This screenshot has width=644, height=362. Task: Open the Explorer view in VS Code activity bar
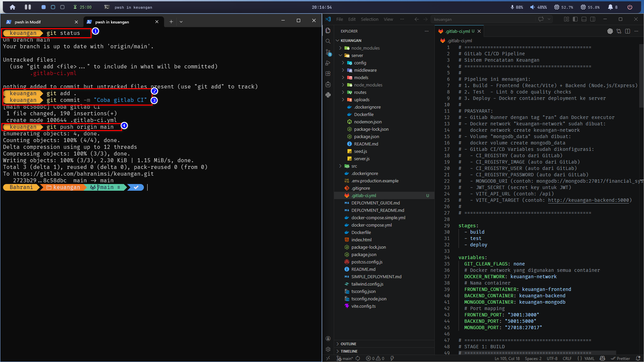(x=328, y=31)
